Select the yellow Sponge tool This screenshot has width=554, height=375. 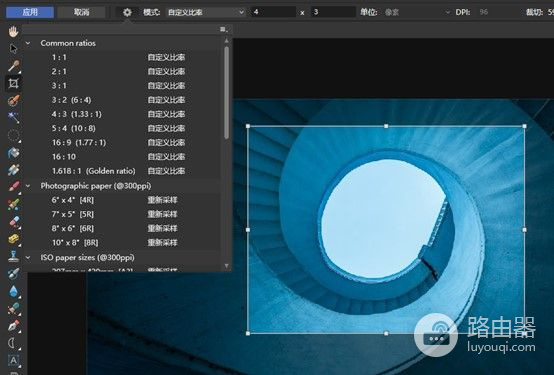coord(13,239)
